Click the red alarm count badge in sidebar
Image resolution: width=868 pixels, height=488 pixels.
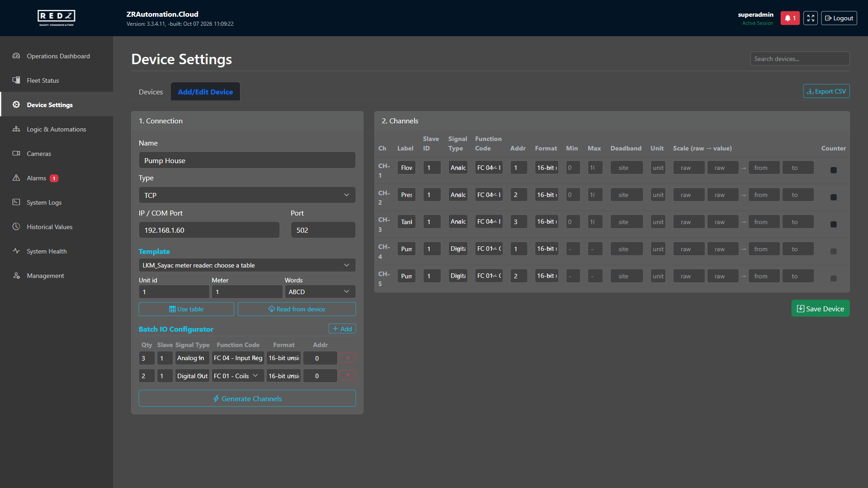click(54, 178)
